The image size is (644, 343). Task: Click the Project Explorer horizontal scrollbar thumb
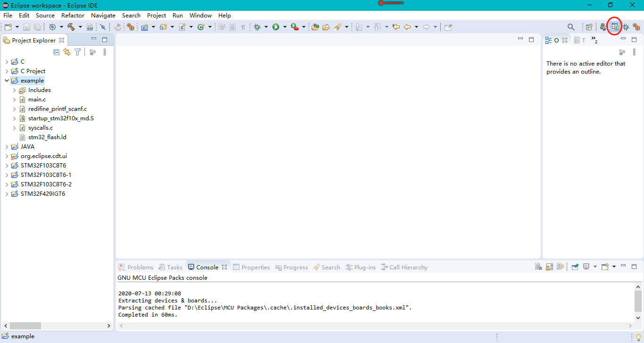tap(25, 326)
